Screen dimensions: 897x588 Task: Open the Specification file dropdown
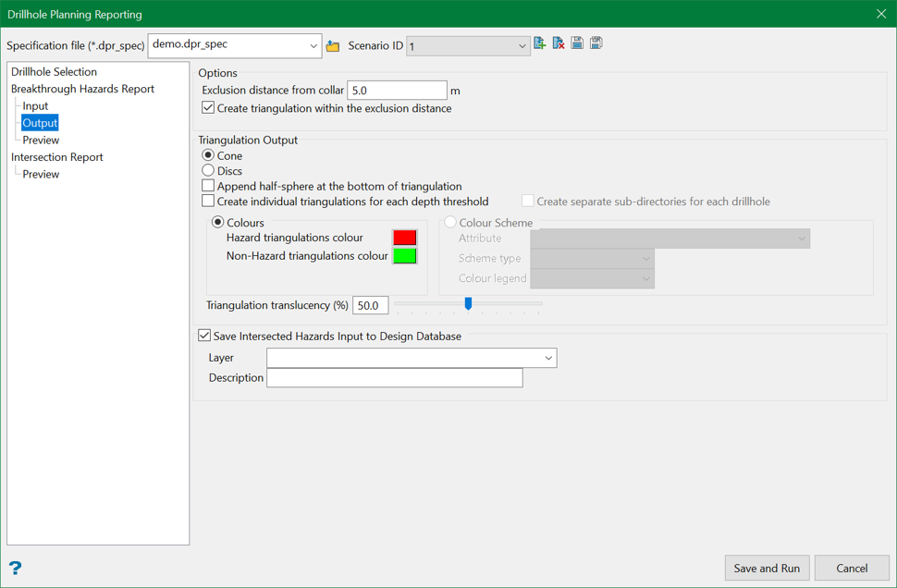[313, 45]
